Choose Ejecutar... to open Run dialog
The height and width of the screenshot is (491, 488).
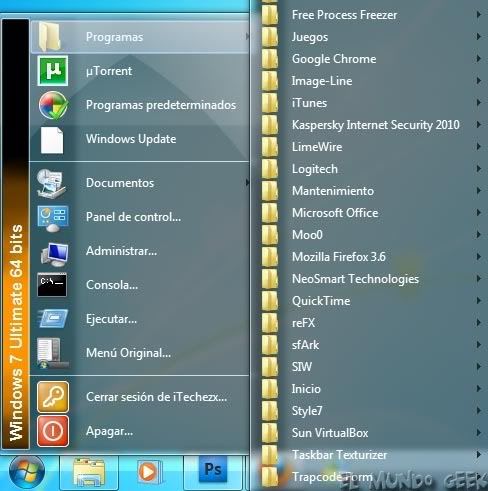coord(140,319)
